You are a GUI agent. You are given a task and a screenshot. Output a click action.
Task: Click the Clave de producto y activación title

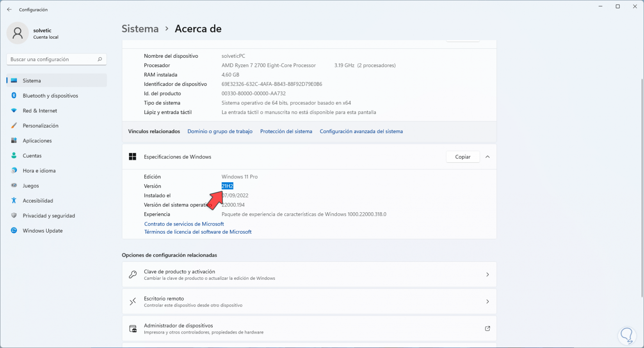180,272
